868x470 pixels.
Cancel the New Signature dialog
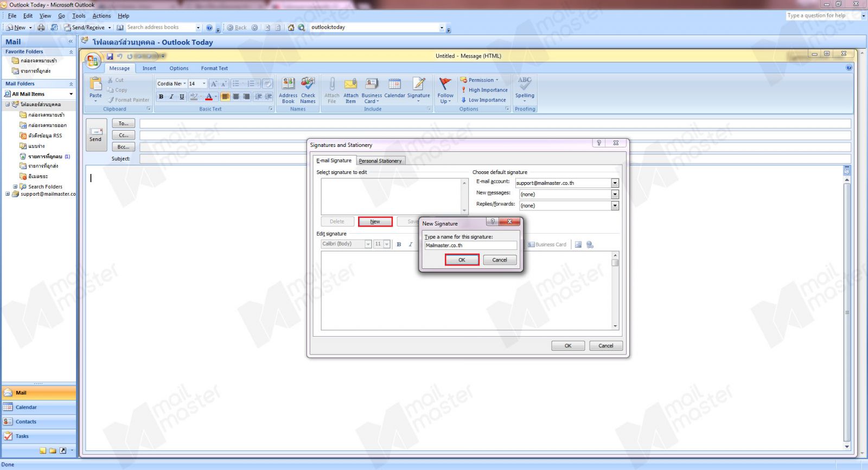500,260
